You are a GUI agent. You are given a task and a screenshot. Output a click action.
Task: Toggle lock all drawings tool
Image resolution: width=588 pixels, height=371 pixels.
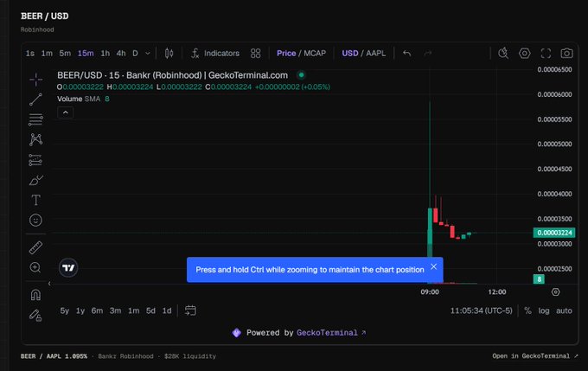click(x=36, y=315)
